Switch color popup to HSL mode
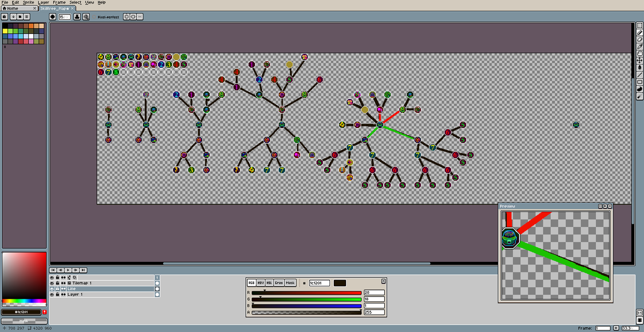Screen dimensions: 644x332 click(x=269, y=283)
